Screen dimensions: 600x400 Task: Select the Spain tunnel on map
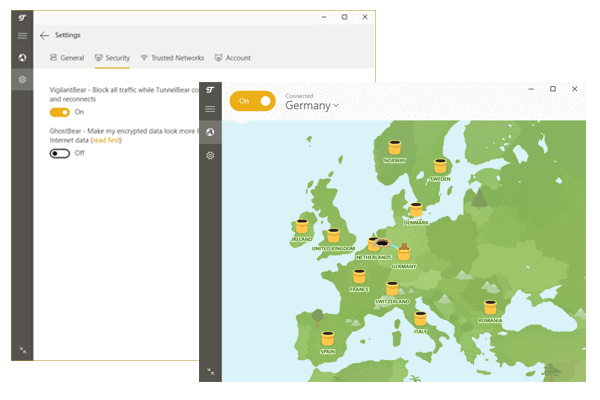click(x=328, y=338)
